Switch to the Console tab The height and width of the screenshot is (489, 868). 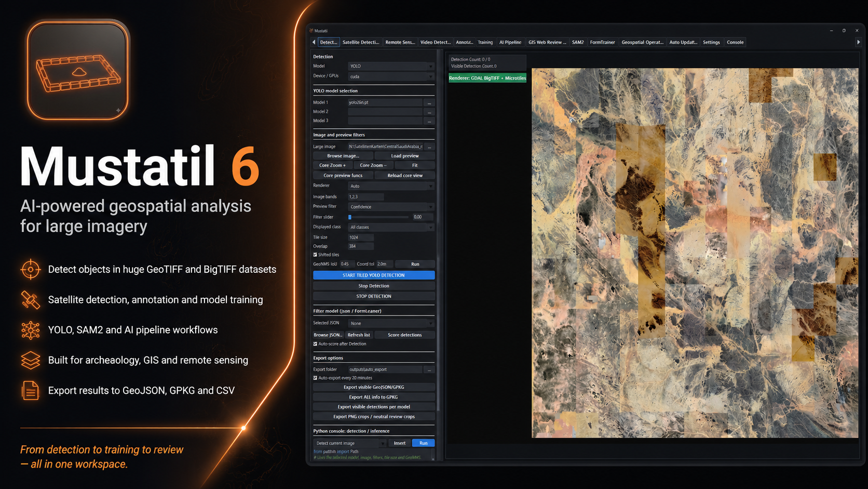click(735, 42)
